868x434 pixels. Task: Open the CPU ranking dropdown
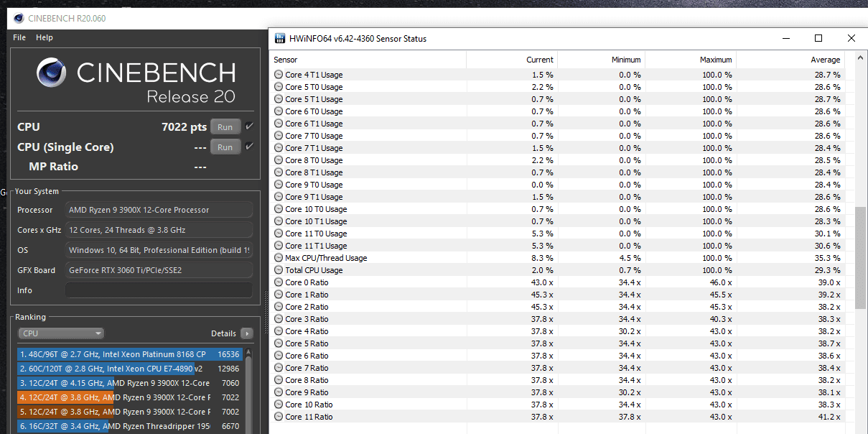[61, 333]
